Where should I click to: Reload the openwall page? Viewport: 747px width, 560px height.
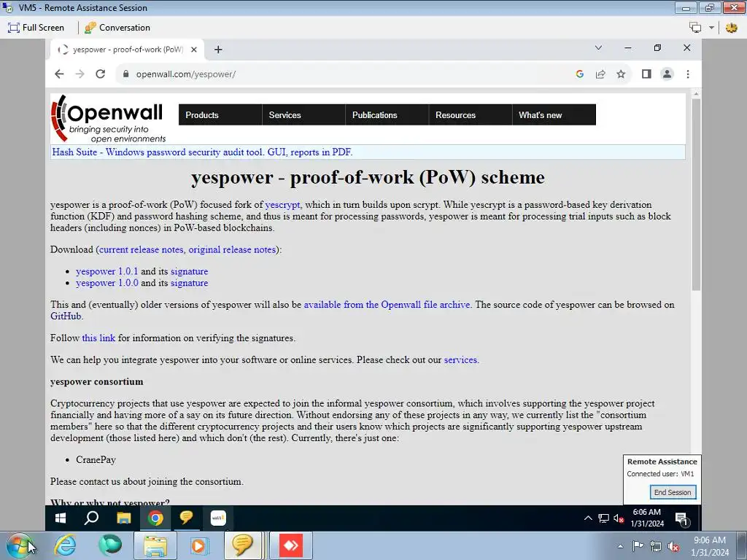(x=100, y=74)
